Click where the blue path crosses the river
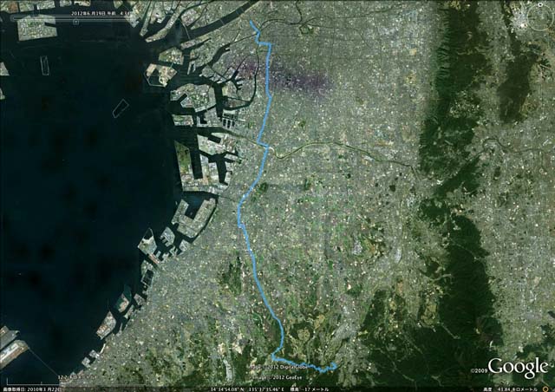 point(268,148)
